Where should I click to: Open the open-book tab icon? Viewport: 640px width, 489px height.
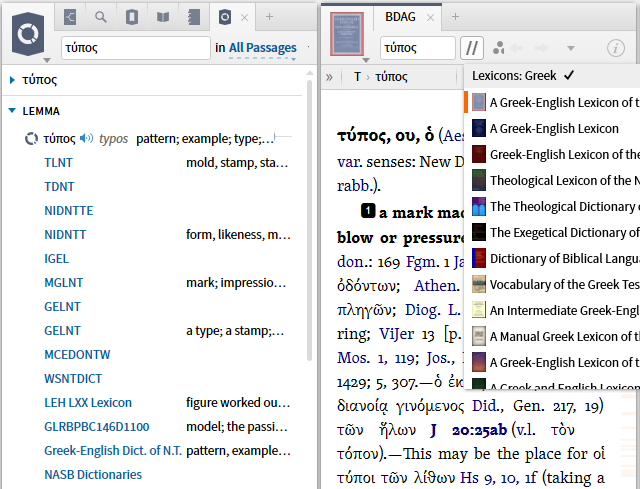(x=163, y=17)
